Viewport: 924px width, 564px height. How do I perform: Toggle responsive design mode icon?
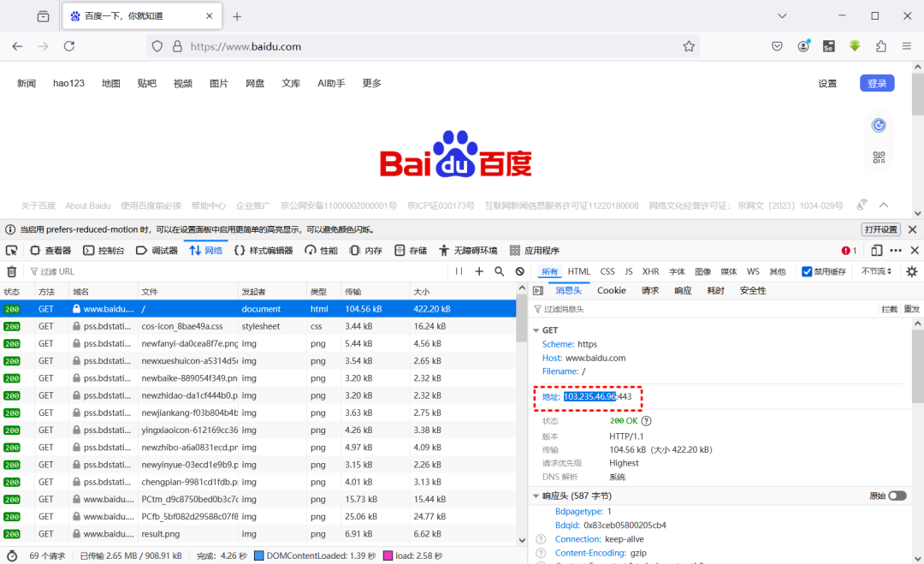(x=876, y=251)
